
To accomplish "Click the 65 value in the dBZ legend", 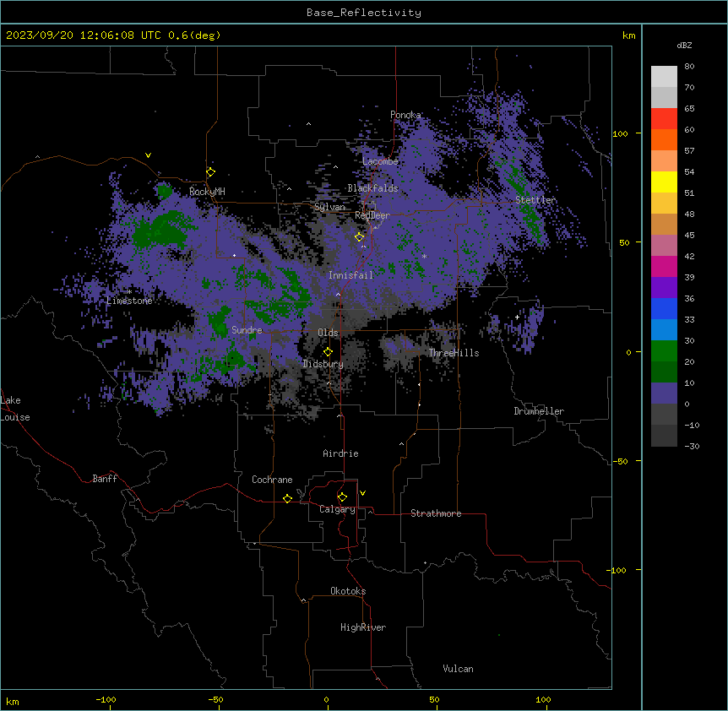I will pos(689,109).
